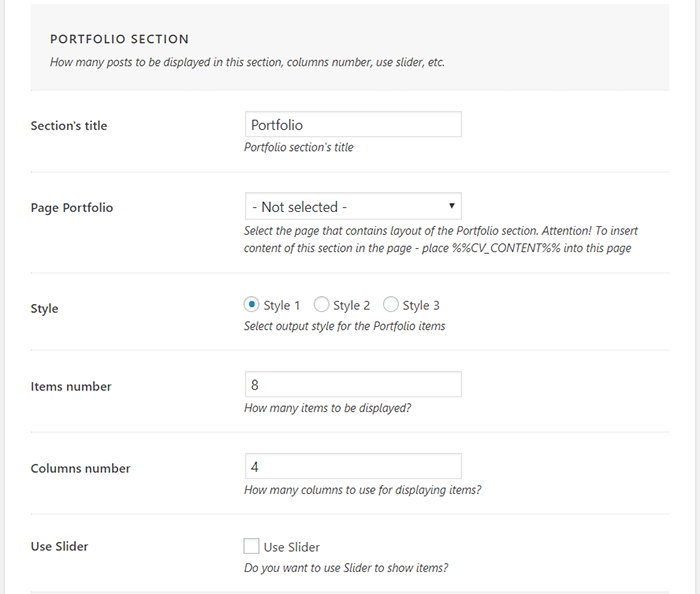Screen dimensions: 700x594
Task: Click the 'Use Slider' text beside the checkbox
Action: coord(292,547)
